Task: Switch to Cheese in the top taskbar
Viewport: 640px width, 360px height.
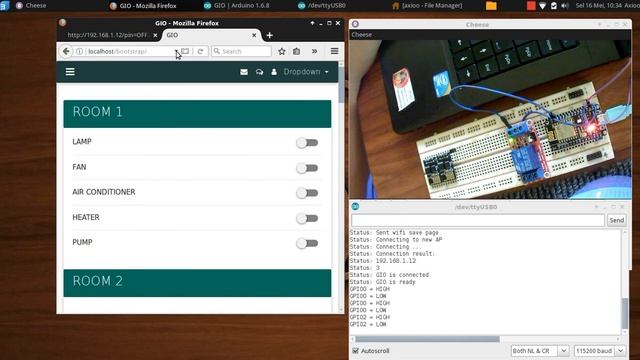Action: (31, 6)
